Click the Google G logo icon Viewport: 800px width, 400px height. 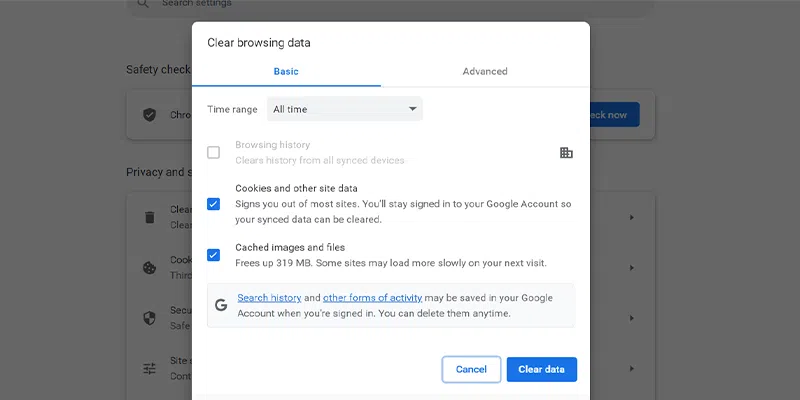coord(222,305)
